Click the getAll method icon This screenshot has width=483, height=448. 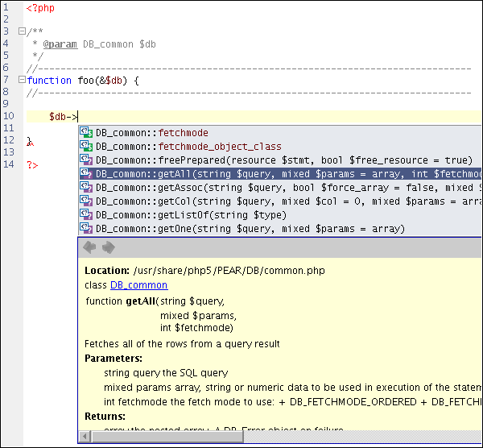coord(86,173)
